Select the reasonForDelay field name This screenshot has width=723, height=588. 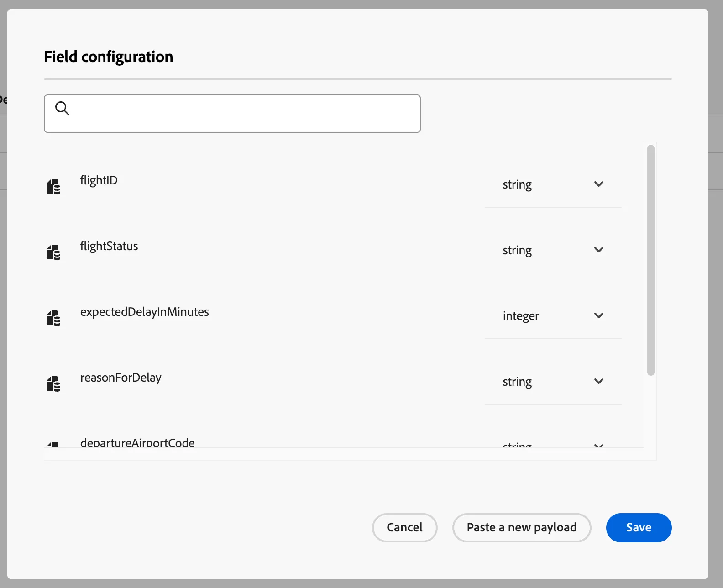point(121,378)
